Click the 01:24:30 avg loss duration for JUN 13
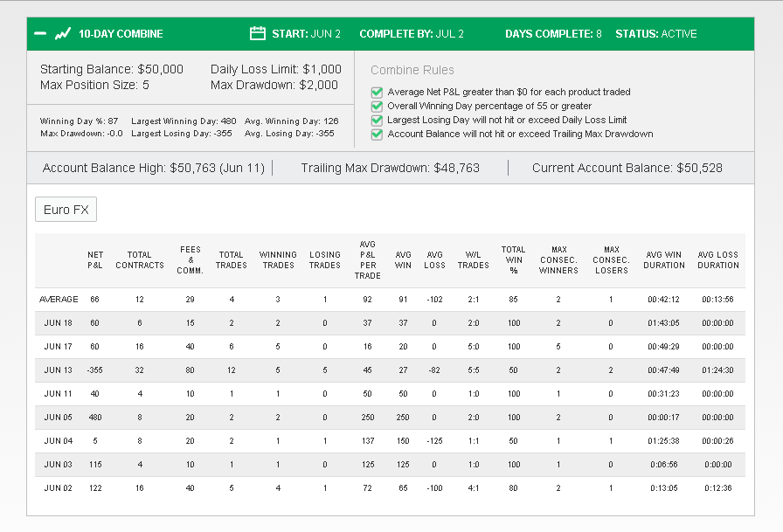The image size is (783, 532). click(x=717, y=370)
